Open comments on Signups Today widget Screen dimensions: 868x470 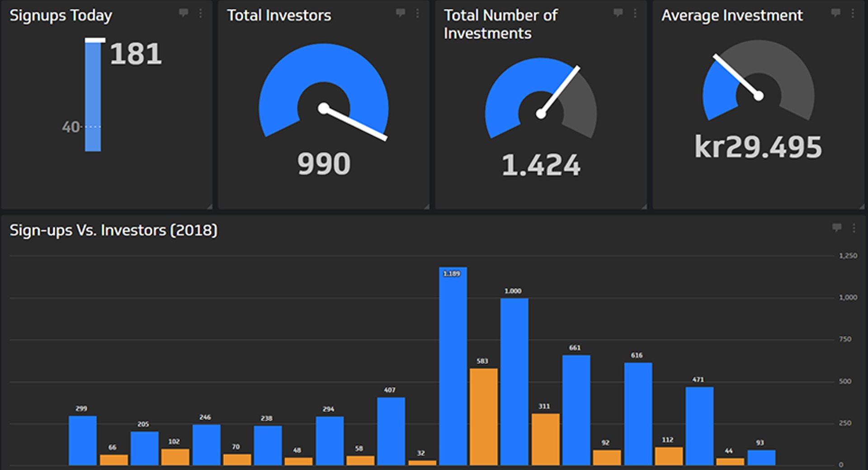[183, 13]
